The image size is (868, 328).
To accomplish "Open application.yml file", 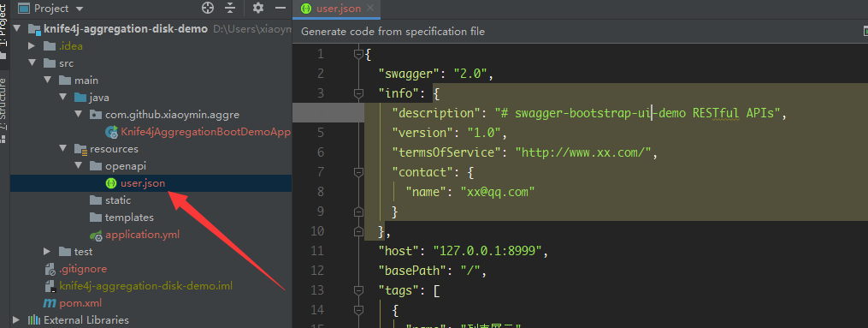I will point(142,235).
